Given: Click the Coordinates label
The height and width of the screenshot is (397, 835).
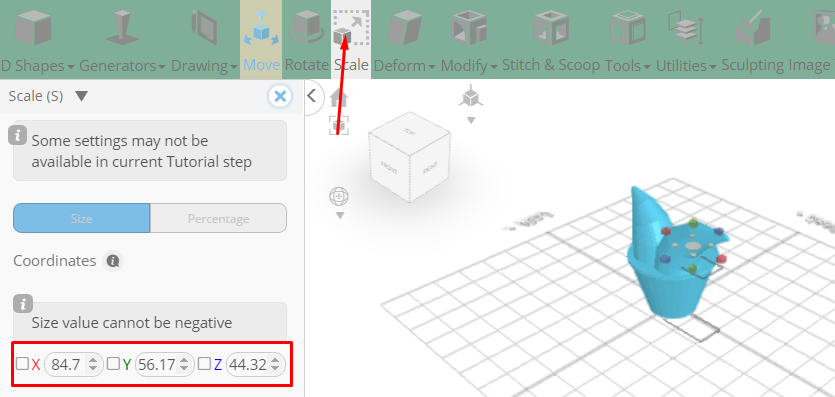Looking at the screenshot, I should coord(55,261).
